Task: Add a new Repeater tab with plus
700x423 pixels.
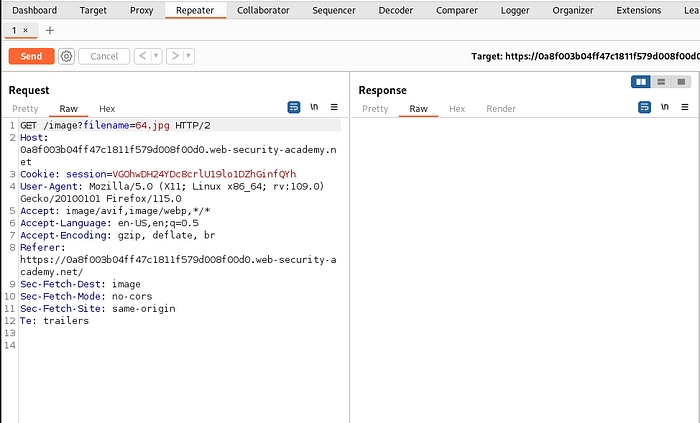Action: click(50, 31)
